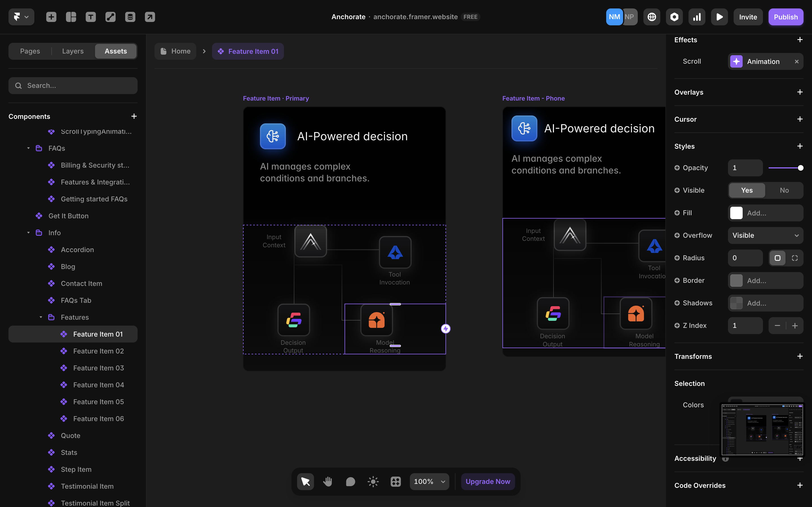Image resolution: width=812 pixels, height=507 pixels.
Task: Open the CMS database icon
Action: click(x=130, y=17)
